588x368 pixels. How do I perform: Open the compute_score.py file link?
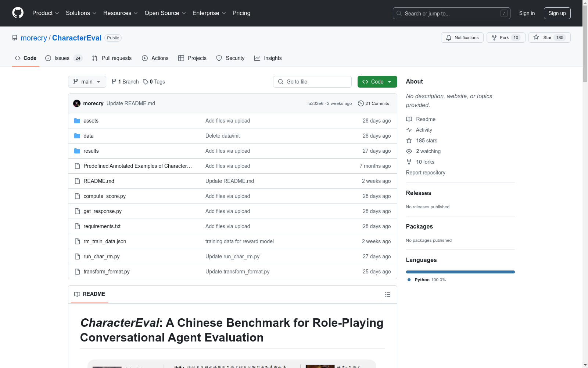point(104,196)
